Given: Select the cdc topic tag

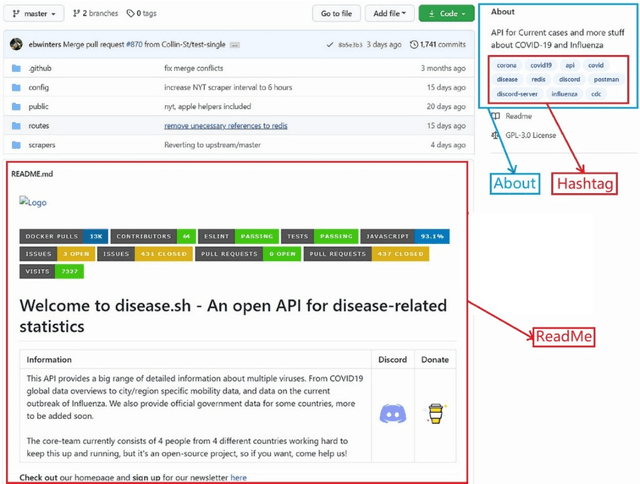Looking at the screenshot, I should tap(596, 94).
